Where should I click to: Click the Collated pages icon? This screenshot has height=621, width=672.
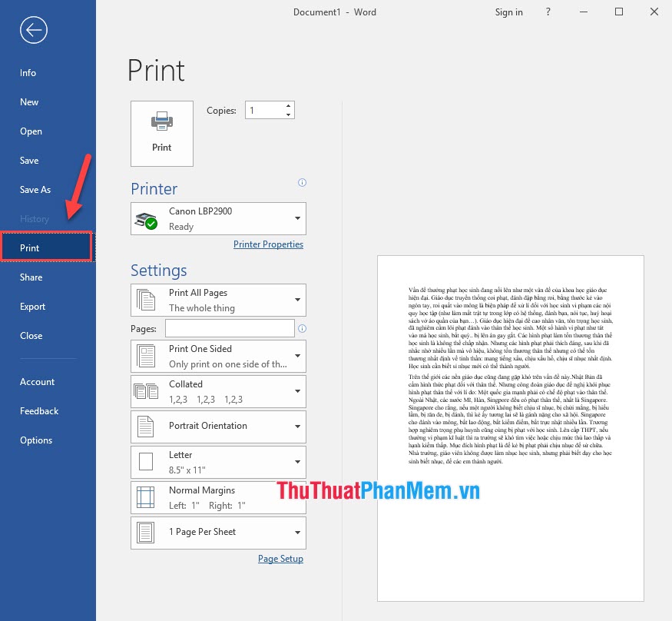tap(145, 390)
